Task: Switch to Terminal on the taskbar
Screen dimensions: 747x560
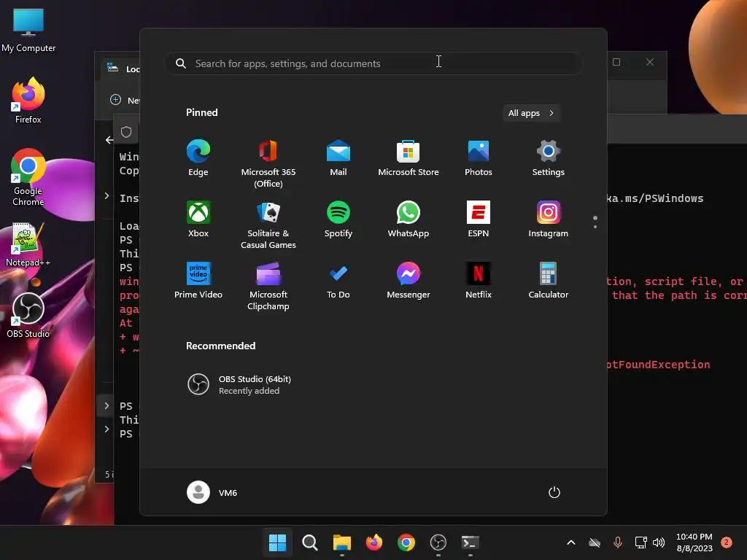Action: click(471, 542)
